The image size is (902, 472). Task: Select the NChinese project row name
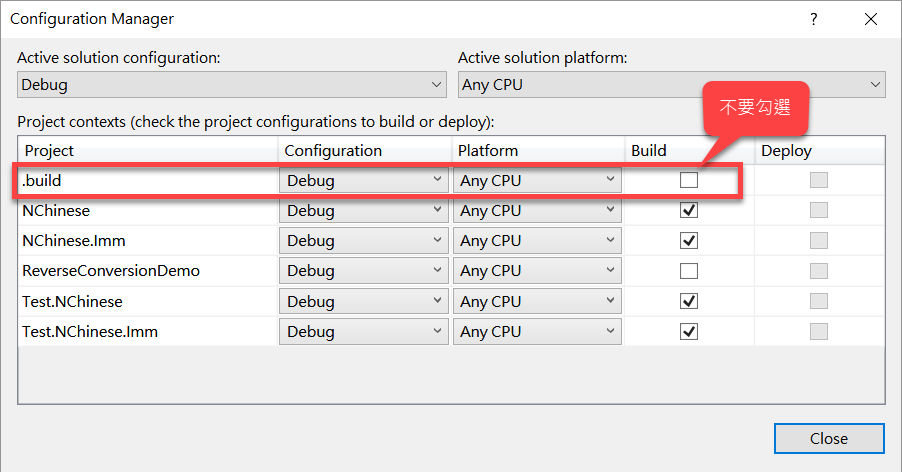click(56, 211)
